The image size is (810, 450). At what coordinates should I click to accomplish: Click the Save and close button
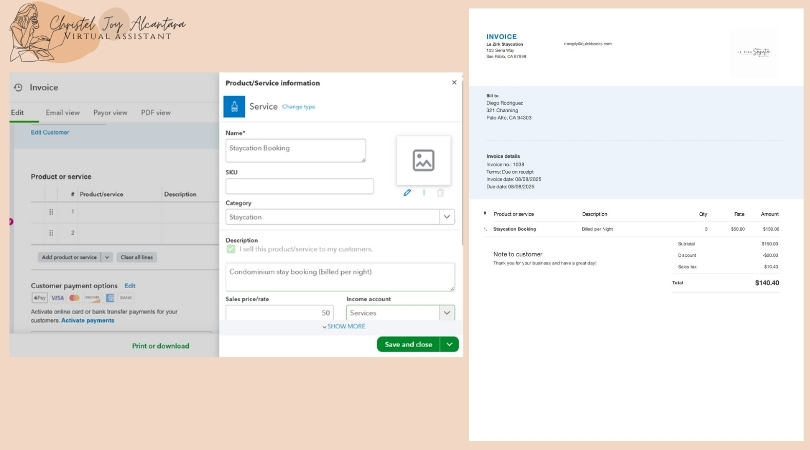coord(408,344)
